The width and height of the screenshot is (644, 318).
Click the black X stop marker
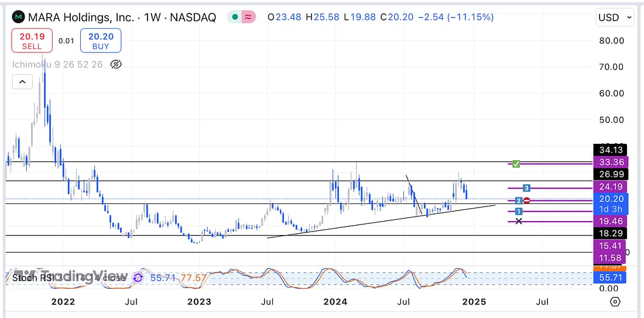point(518,221)
